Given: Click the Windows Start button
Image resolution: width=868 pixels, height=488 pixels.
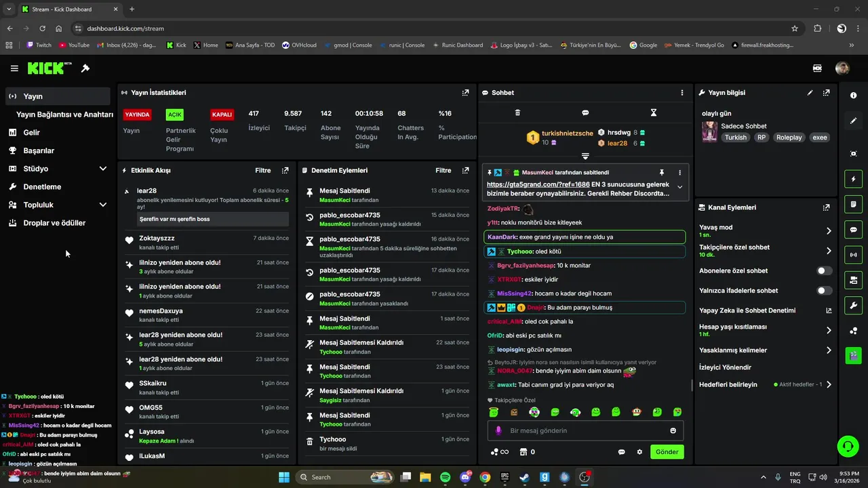Looking at the screenshot, I should pos(284,477).
